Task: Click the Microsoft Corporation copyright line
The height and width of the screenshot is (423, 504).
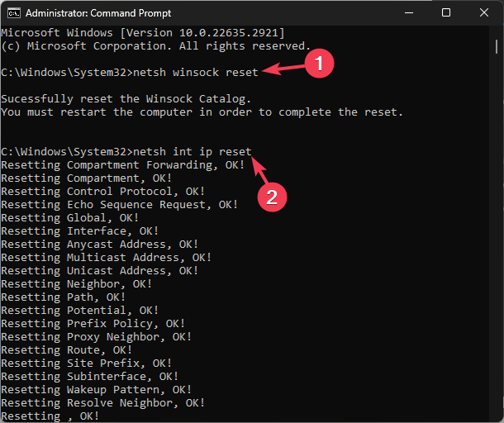Action: (x=155, y=46)
